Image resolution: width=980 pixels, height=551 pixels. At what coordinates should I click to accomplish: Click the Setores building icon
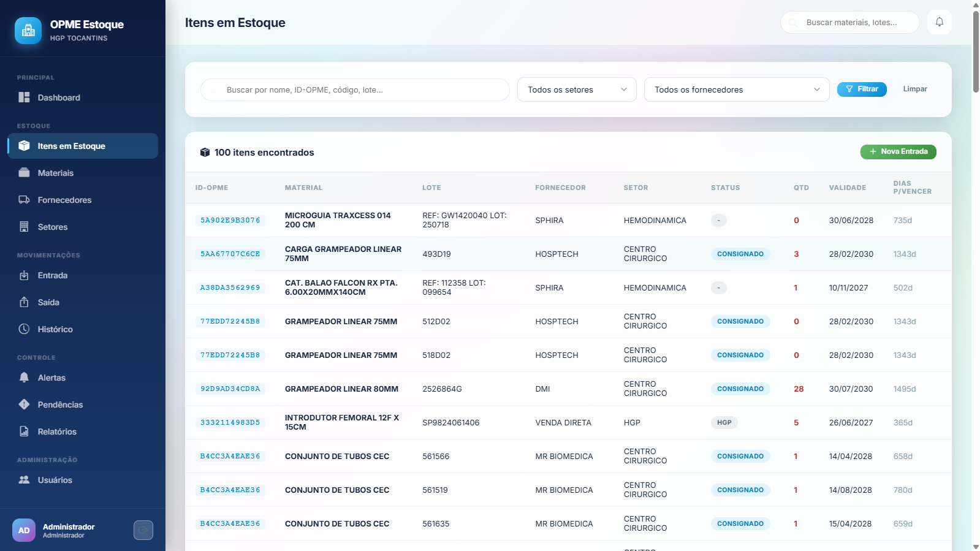[x=24, y=227]
